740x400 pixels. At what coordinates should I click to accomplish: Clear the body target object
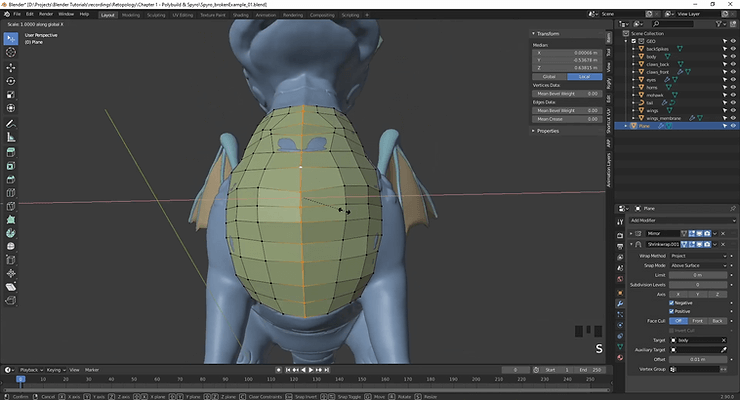click(723, 340)
